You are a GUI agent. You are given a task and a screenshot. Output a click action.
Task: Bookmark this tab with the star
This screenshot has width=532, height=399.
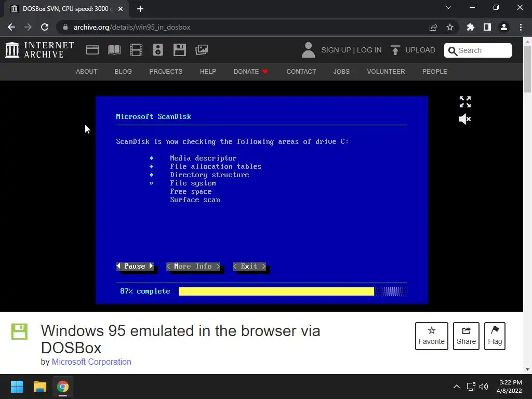tap(450, 27)
